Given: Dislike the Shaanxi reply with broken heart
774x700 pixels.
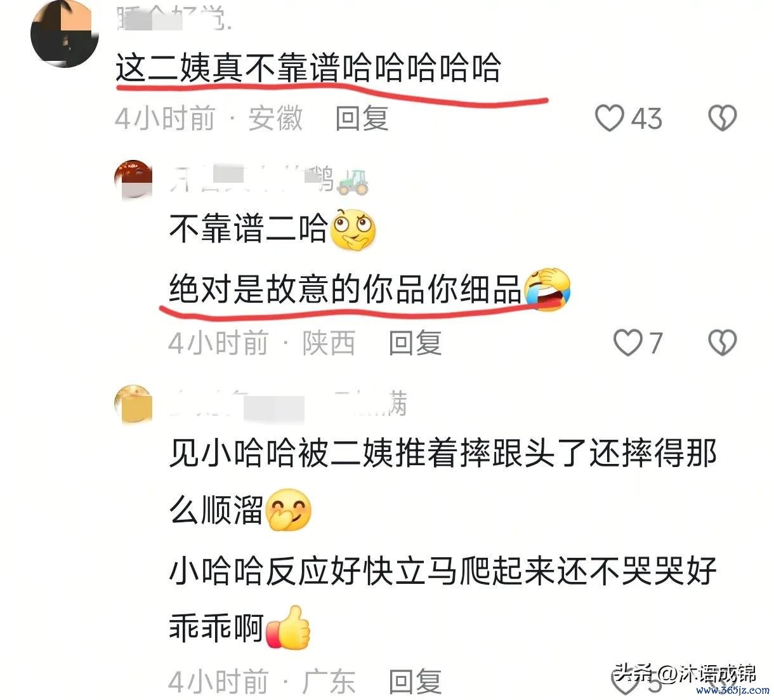Looking at the screenshot, I should [722, 343].
